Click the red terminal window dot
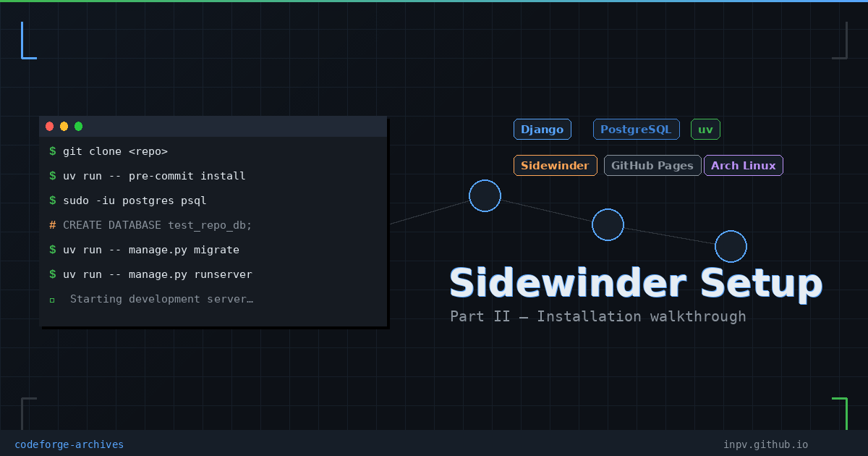 click(50, 127)
